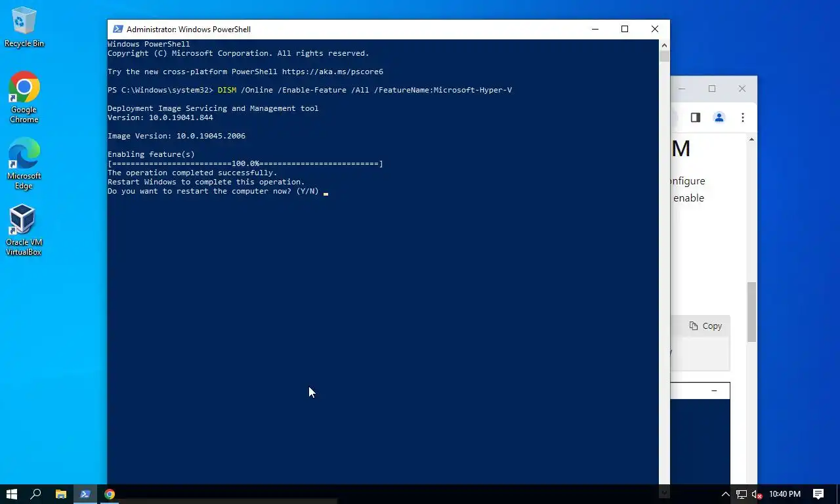Viewport: 840px width, 504px height.
Task: Open Chrome's three-dot menu
Action: tap(743, 117)
